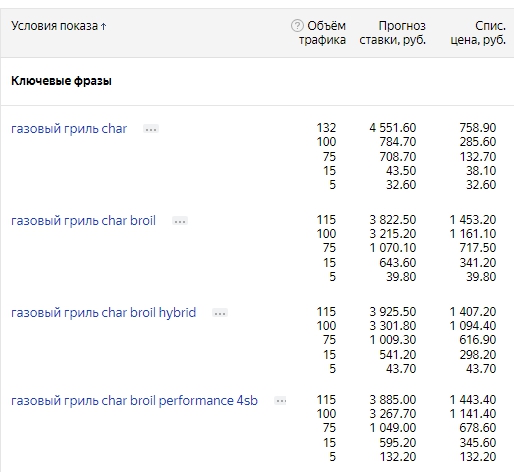Click the Ключевые фразы section heading
The image size is (514, 472).
point(61,81)
